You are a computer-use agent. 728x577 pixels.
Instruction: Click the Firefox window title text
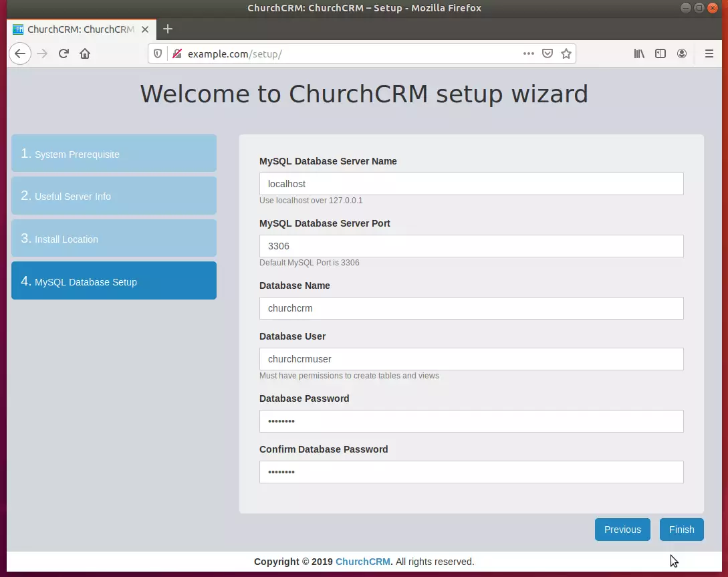364,8
